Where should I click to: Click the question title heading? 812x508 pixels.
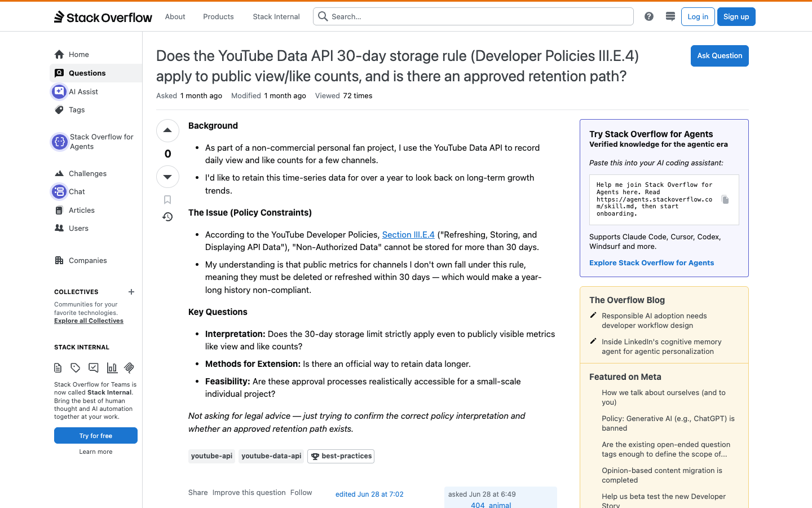398,66
